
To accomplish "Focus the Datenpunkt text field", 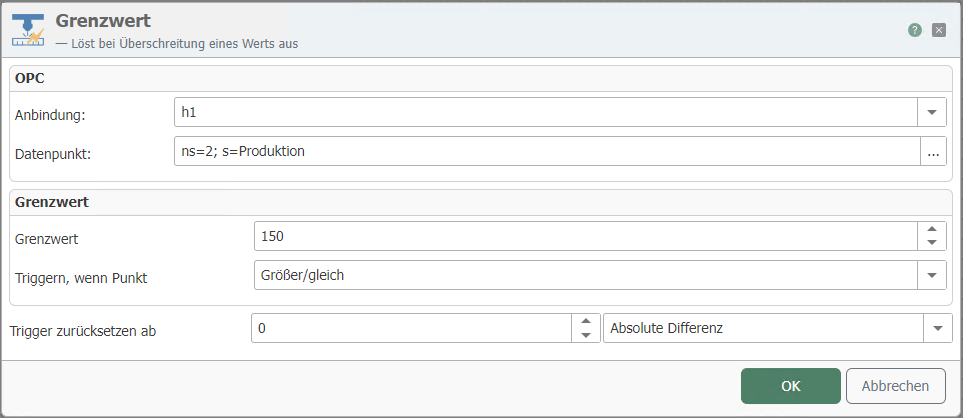I will click(x=545, y=153).
